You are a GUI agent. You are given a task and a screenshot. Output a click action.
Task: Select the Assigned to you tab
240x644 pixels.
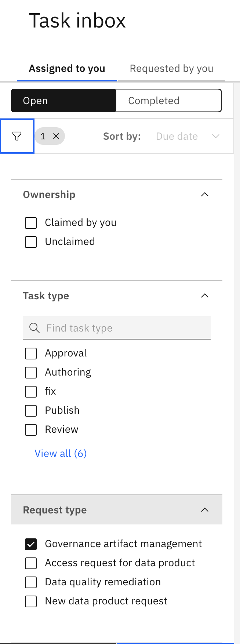(x=67, y=69)
